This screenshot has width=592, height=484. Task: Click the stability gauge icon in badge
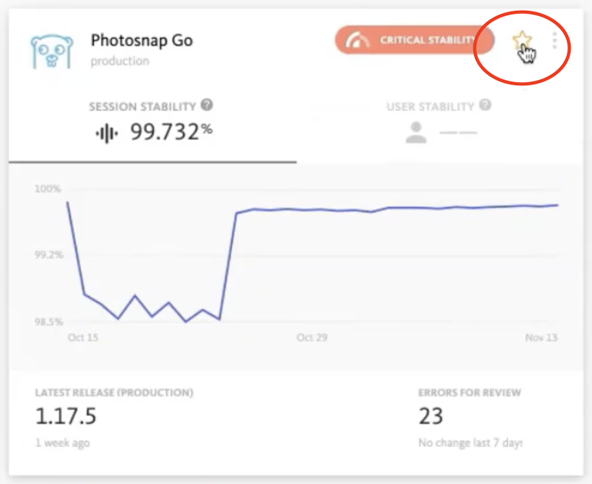click(x=357, y=40)
